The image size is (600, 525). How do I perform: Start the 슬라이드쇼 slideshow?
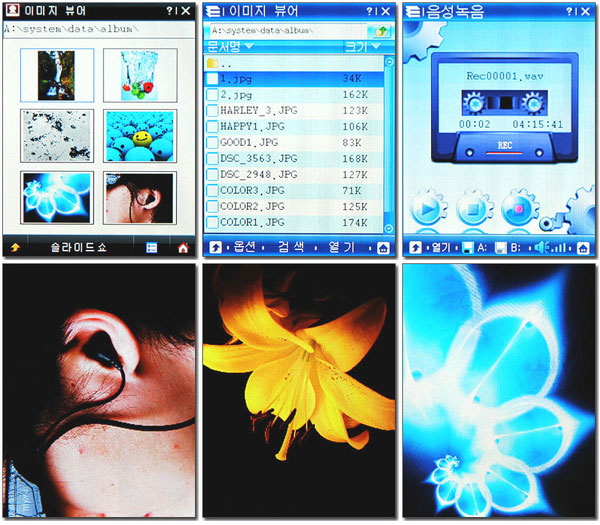tap(79, 247)
